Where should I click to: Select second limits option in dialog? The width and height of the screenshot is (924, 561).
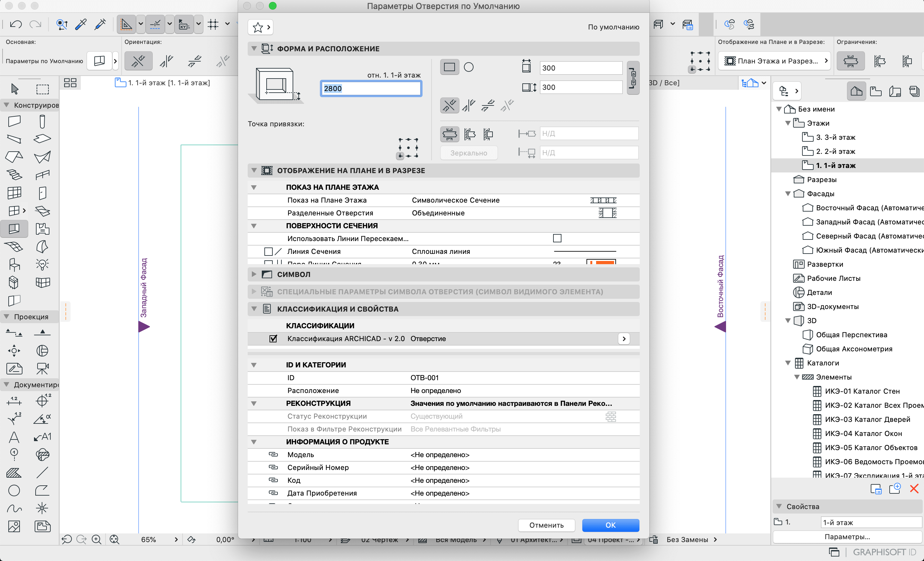[469, 134]
